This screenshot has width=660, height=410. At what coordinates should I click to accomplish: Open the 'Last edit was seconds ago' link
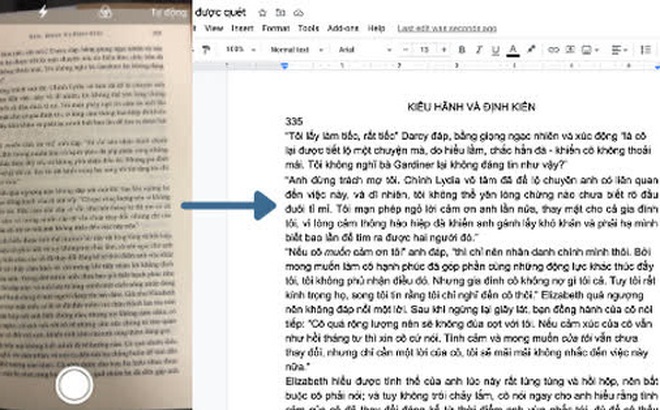click(447, 28)
